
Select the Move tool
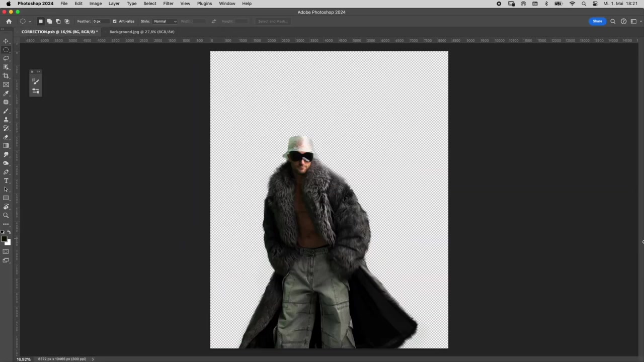[x=6, y=41]
